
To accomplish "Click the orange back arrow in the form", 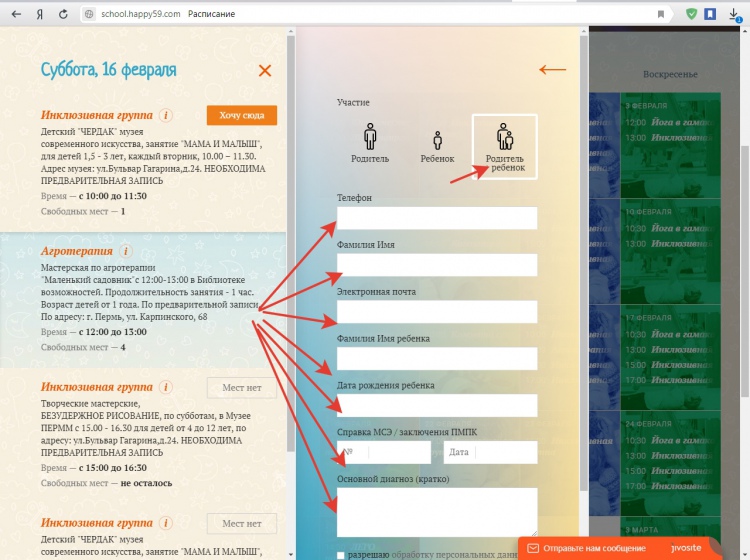I will click(552, 70).
